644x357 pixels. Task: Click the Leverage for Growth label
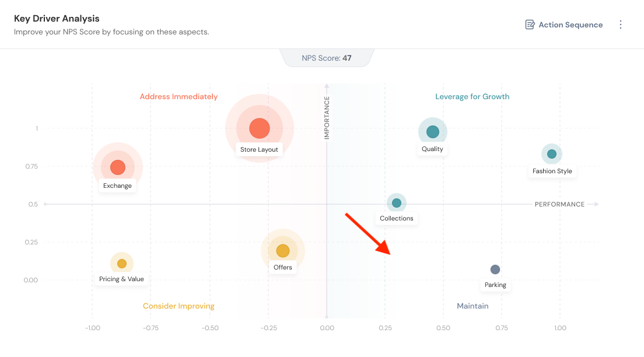(x=473, y=97)
